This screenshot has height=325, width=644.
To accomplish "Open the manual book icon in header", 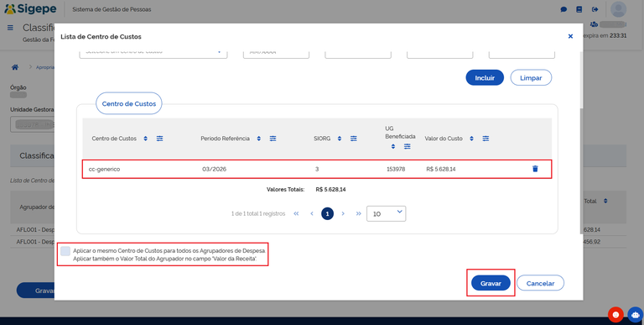I will coord(579,9).
